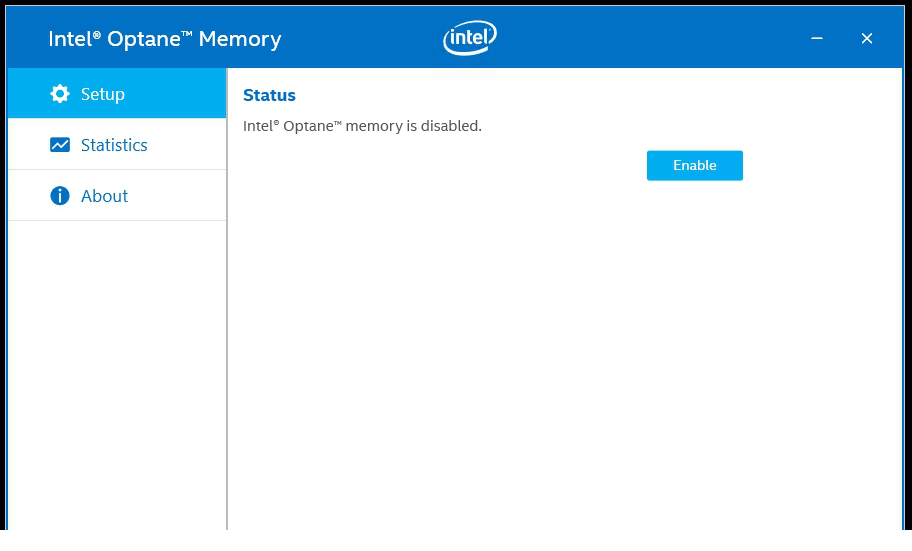Image resolution: width=912 pixels, height=551 pixels.
Task: Click the Setup gear icon
Action: pyautogui.click(x=60, y=94)
